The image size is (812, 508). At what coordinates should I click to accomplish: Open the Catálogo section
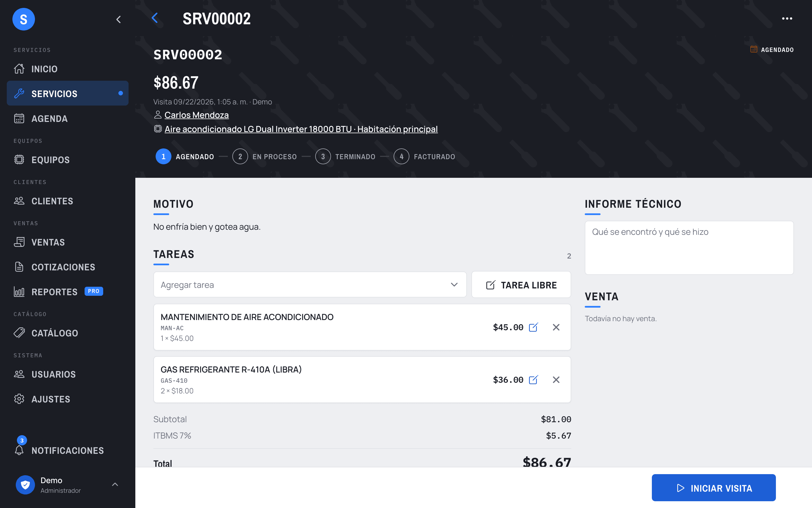click(67, 333)
